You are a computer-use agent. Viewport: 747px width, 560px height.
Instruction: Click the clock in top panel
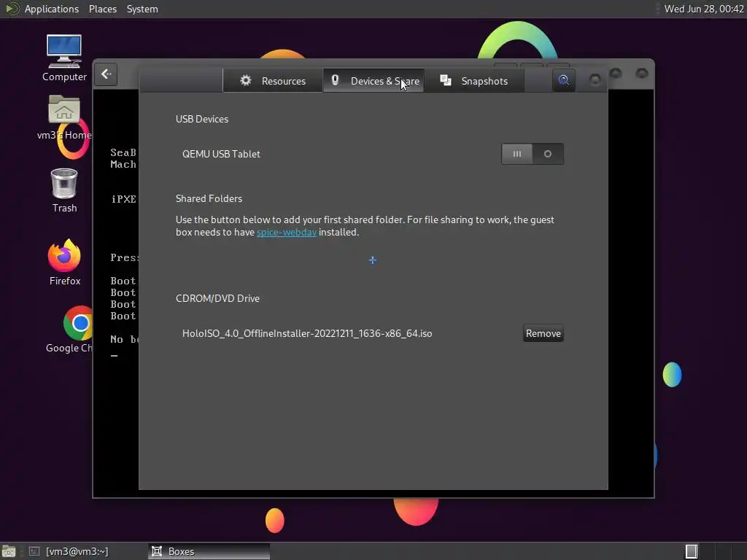704,9
